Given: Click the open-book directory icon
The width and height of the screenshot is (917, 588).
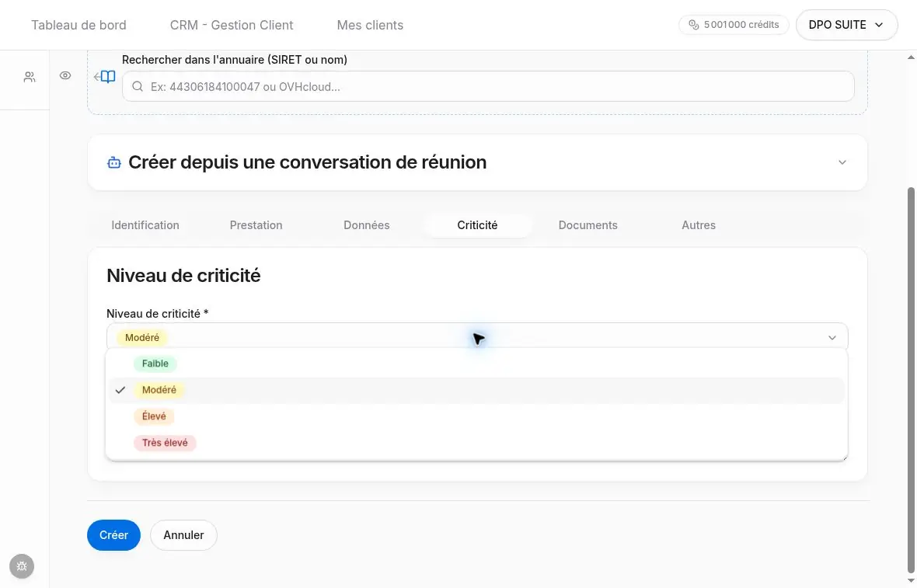Looking at the screenshot, I should 108,77.
